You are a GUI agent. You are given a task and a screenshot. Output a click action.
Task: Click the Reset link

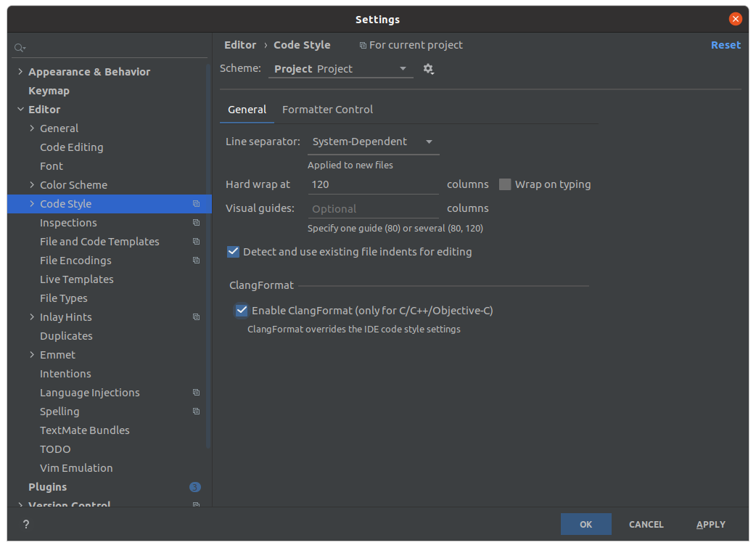(x=726, y=45)
